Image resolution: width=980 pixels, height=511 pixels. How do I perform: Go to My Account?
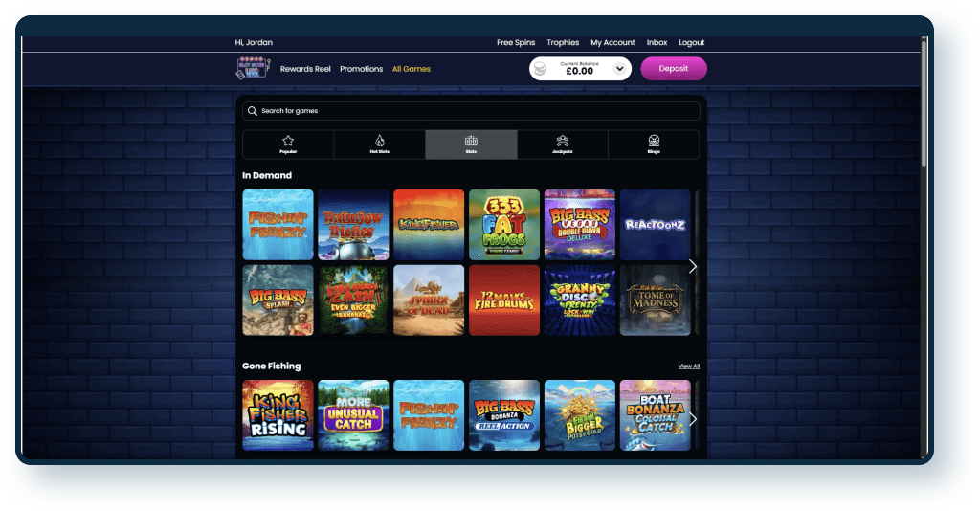coord(612,42)
